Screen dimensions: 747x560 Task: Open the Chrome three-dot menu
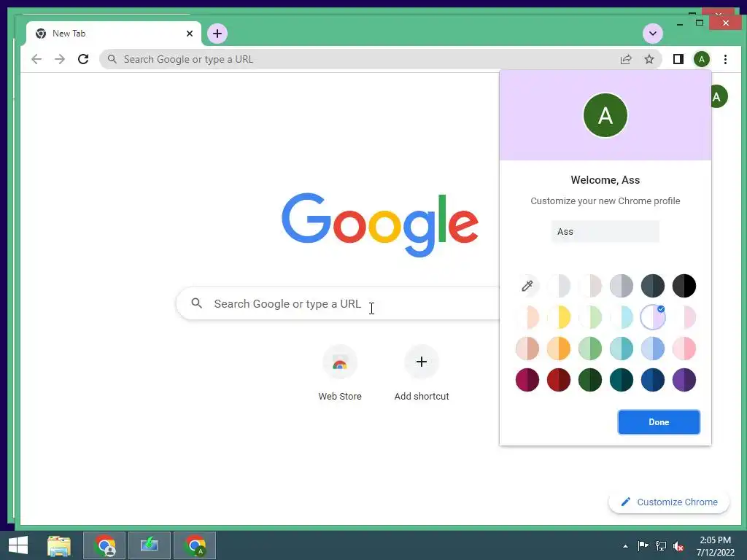725,59
